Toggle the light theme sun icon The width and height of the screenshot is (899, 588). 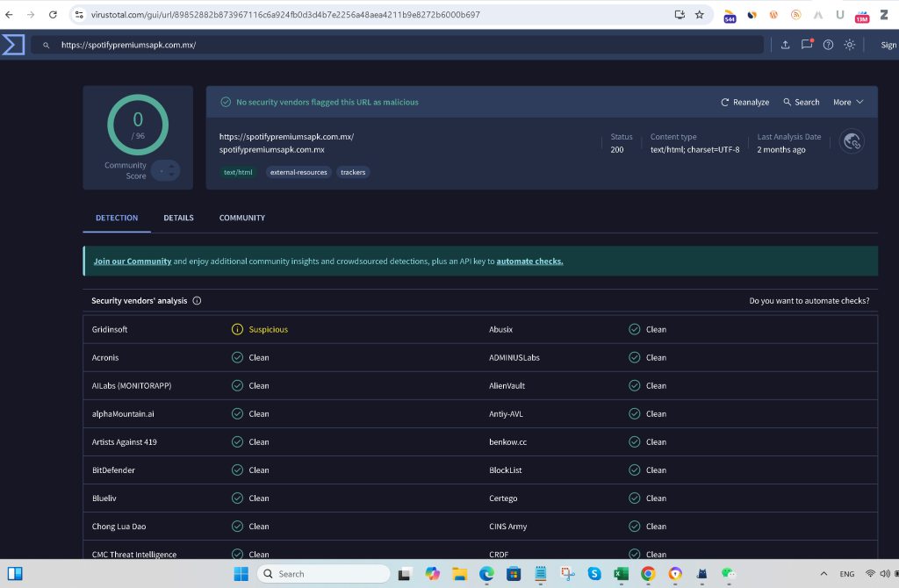(850, 45)
